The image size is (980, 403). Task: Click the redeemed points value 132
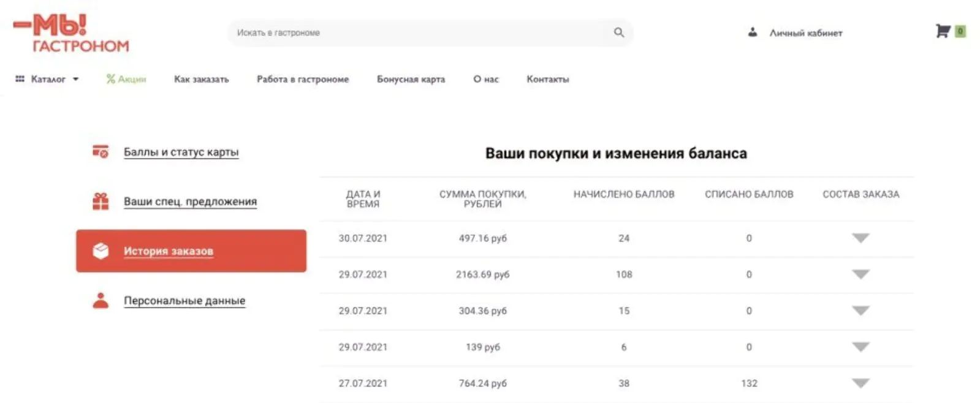pyautogui.click(x=749, y=383)
